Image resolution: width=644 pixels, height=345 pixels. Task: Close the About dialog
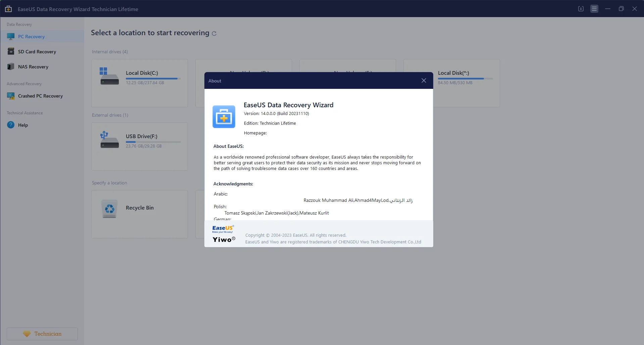424,80
